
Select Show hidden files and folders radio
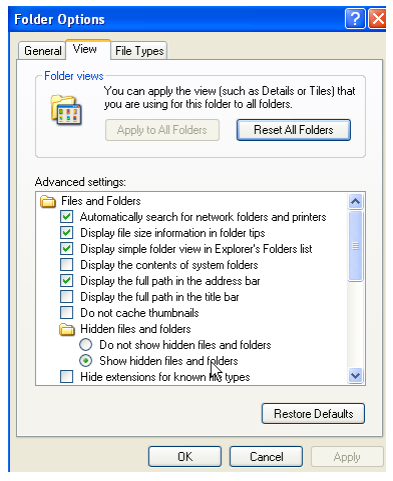coord(86,361)
